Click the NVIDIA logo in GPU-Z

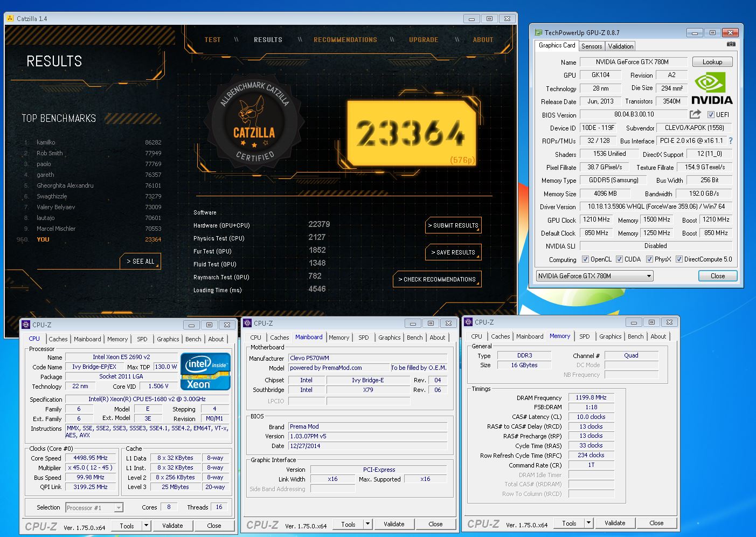click(712, 89)
